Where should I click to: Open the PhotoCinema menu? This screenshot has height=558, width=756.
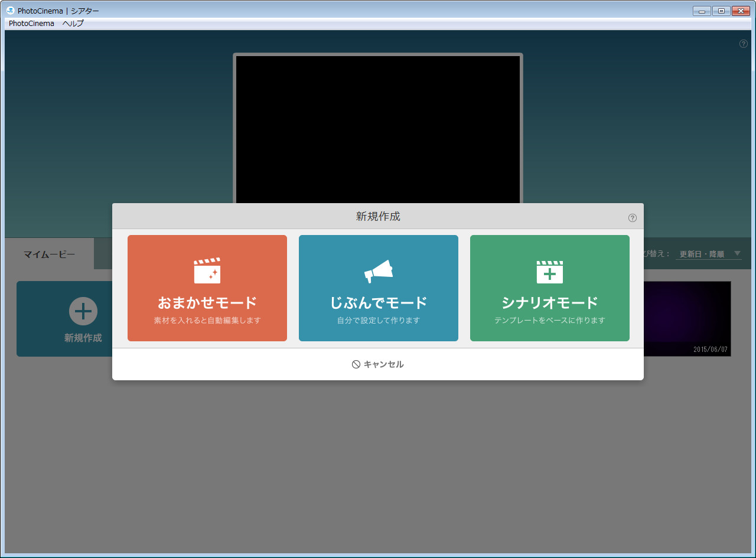[31, 23]
